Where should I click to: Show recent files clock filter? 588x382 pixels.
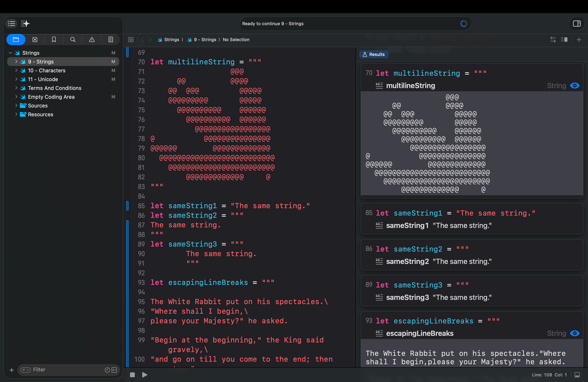107,370
